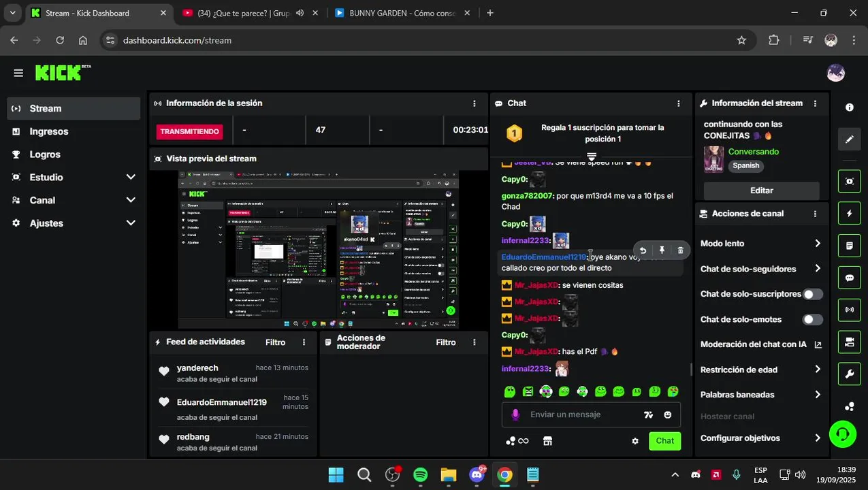The height and width of the screenshot is (490, 868).
Task: Open Restricción de edad options arrow
Action: pos(818,370)
